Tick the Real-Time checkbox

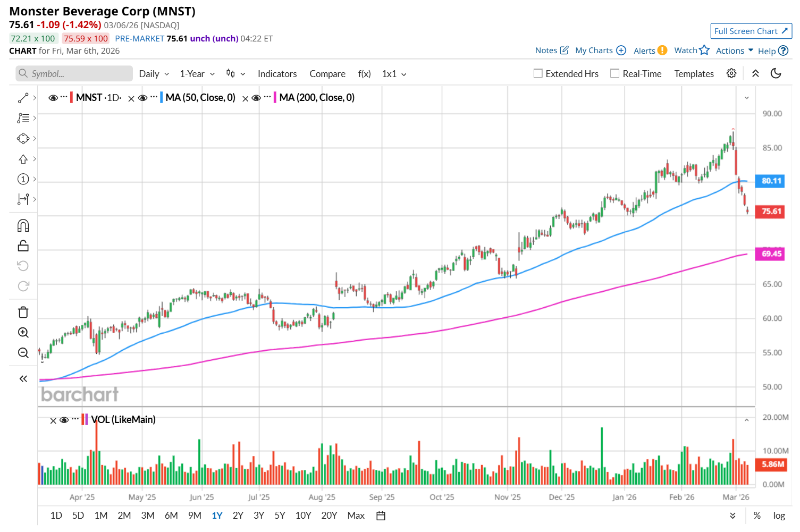(615, 73)
